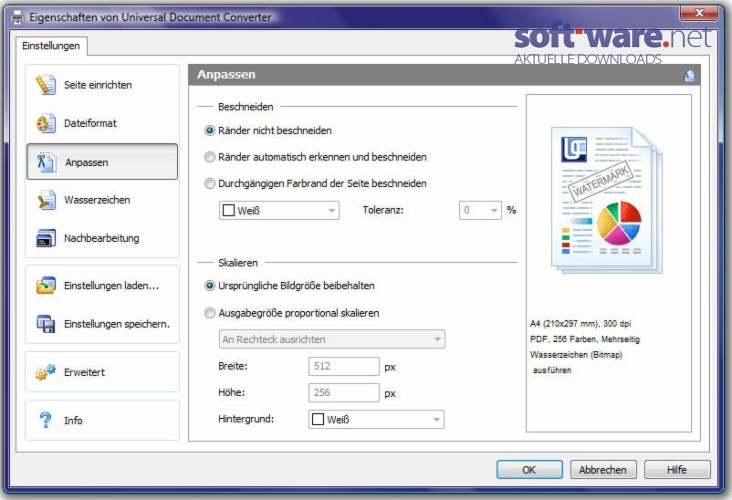Click the A4 (210x297 mm), 300 dpi text
732x500 pixels.
(x=580, y=324)
